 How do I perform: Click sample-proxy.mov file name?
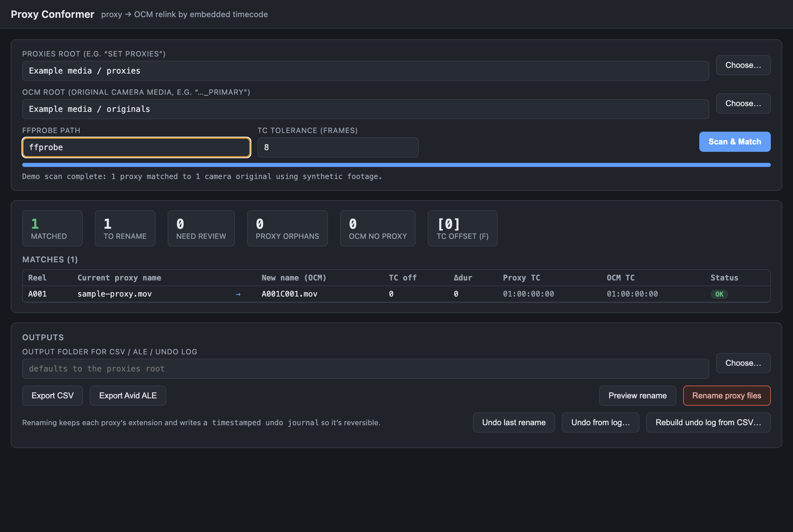coord(115,294)
